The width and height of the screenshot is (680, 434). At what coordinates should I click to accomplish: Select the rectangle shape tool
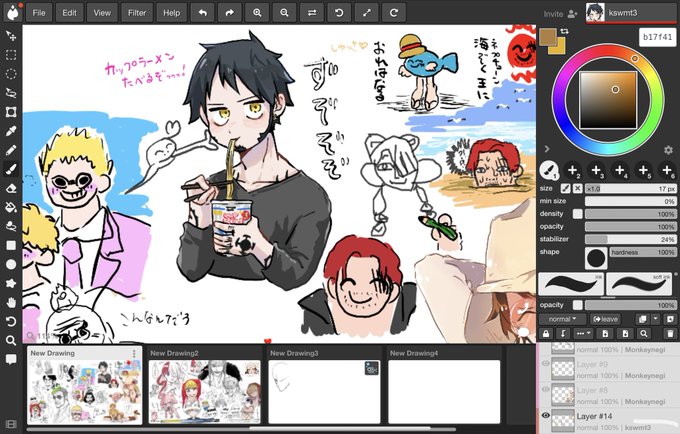[11, 245]
